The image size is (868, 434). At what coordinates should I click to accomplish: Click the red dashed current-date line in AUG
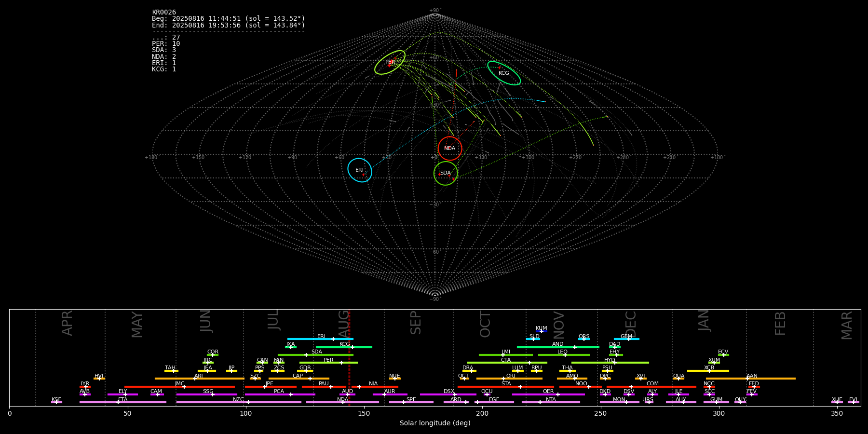tap(349, 357)
